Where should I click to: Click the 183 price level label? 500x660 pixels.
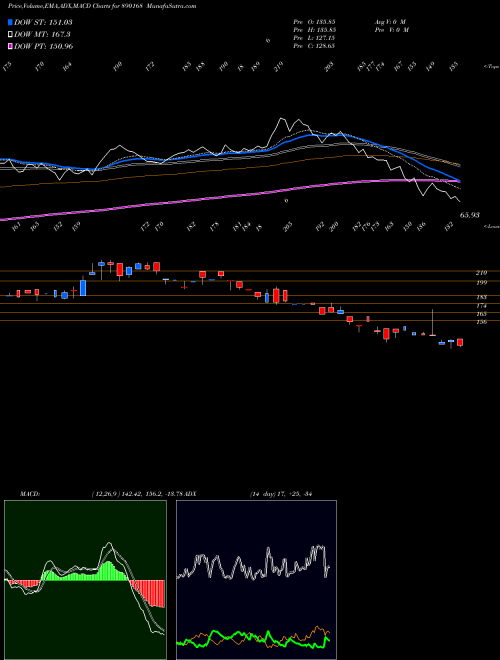pos(482,297)
